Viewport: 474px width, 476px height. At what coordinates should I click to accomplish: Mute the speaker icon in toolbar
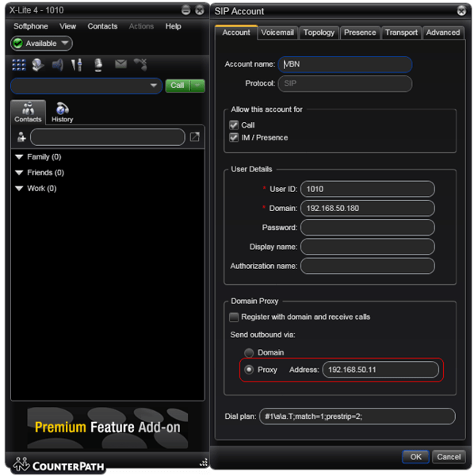click(57, 65)
